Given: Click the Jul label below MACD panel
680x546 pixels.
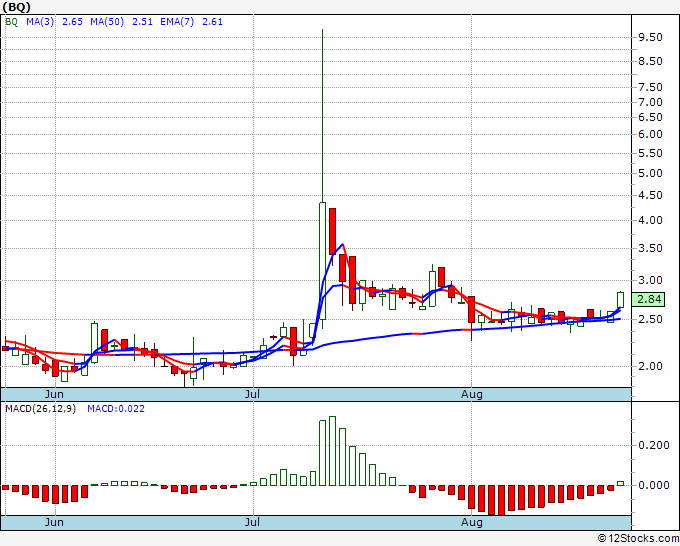Looking at the screenshot, I should point(252,522).
